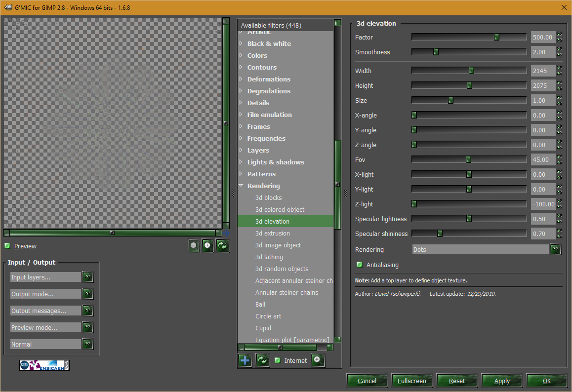
Task: Click the Size spinner arrows
Action: [x=559, y=100]
